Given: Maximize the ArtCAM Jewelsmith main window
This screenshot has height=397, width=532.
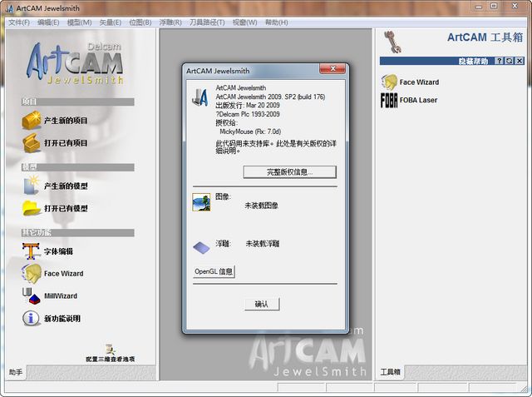Looking at the screenshot, I should (495, 6).
